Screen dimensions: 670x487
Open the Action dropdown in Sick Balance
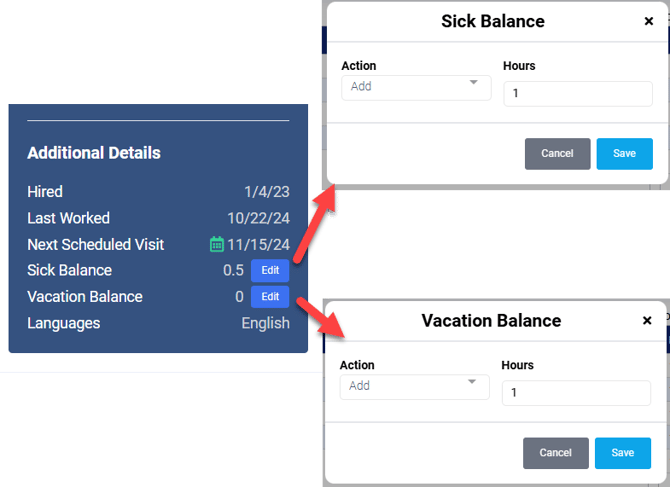click(x=416, y=87)
